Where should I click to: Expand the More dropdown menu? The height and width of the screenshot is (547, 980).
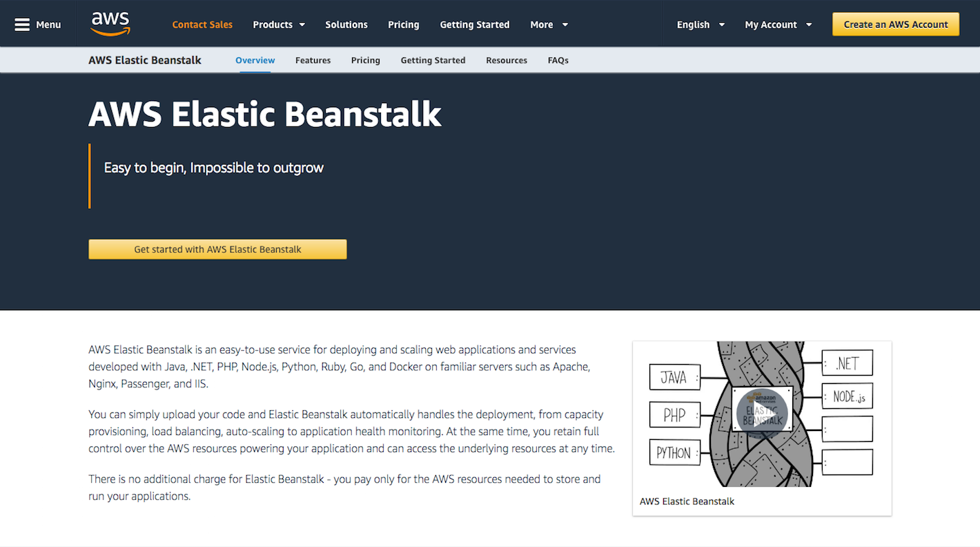[x=549, y=25]
